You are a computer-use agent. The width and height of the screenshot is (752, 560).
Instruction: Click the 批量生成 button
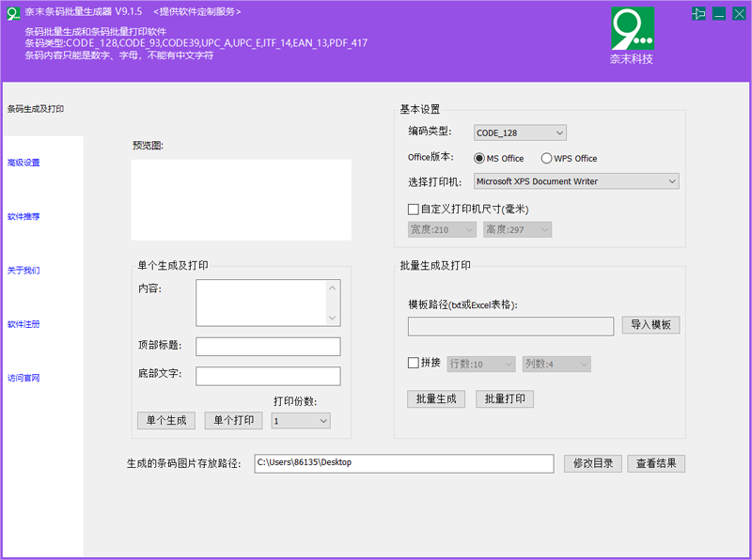(x=436, y=398)
